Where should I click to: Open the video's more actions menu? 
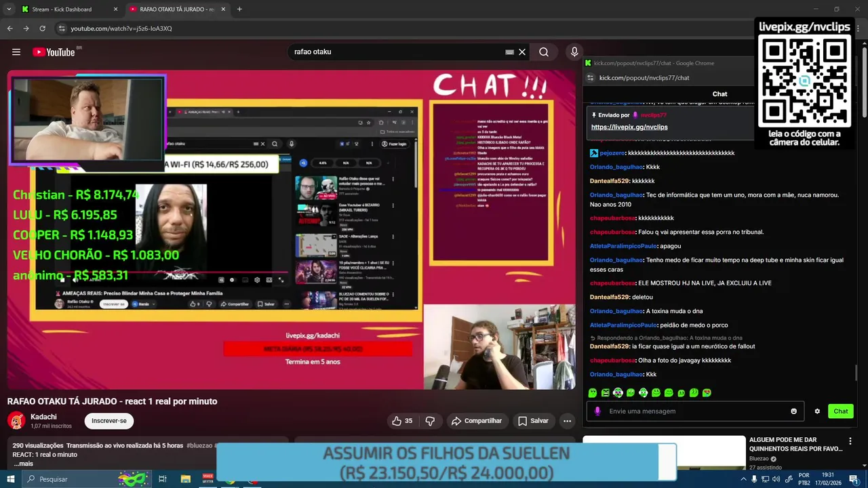click(567, 421)
